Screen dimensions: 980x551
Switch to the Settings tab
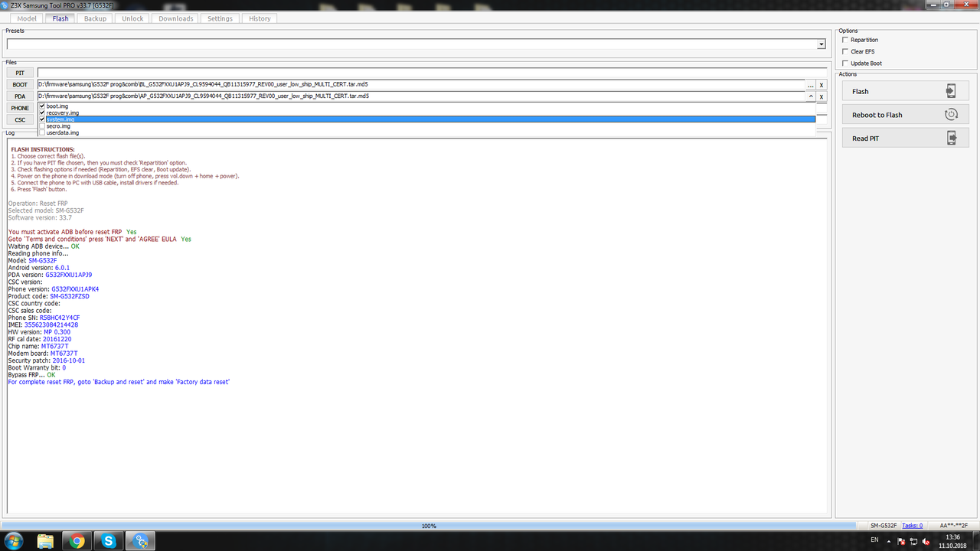[220, 18]
